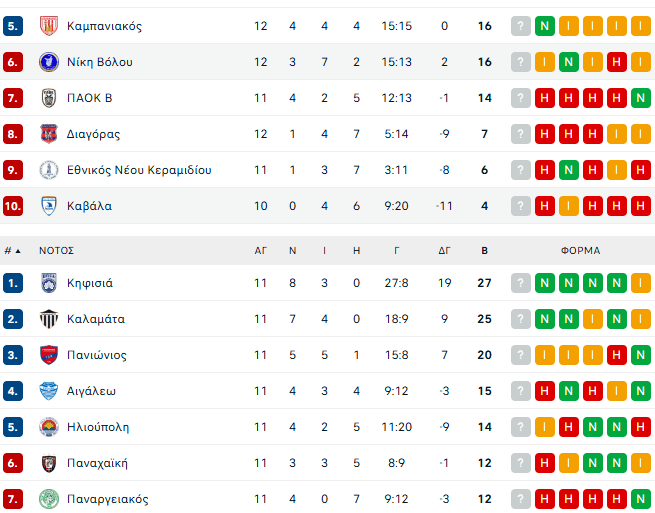Click the ΦΟΡΜΑ column header
The width and height of the screenshot is (655, 513).
pyautogui.click(x=580, y=251)
